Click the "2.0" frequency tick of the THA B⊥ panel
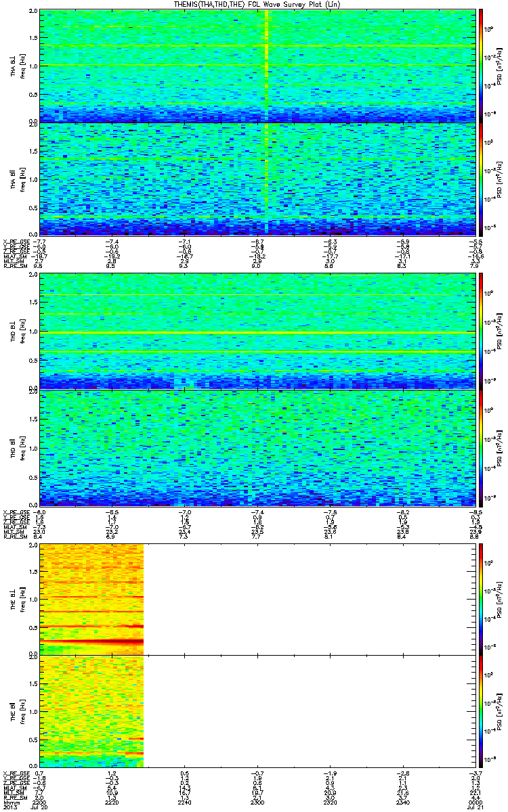 click(33, 12)
